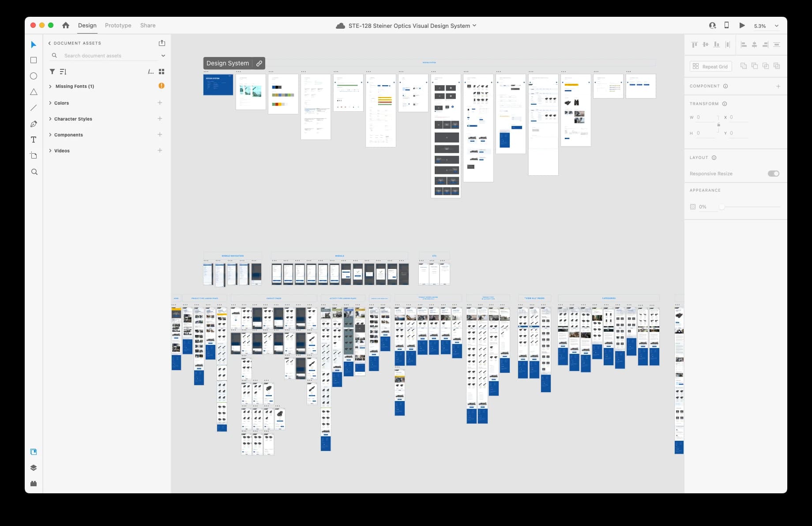Open the Layers panel
812x526 pixels.
pos(34,468)
